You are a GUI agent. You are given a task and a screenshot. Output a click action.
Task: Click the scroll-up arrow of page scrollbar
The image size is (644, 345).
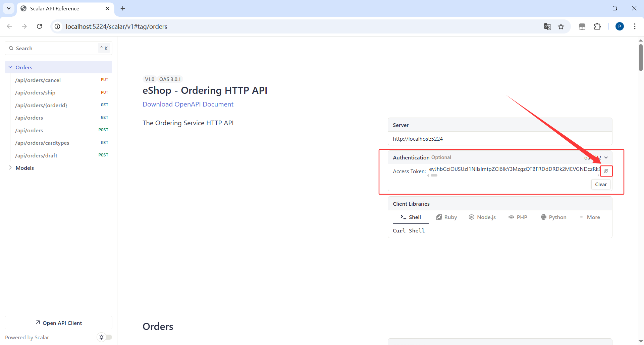[641, 40]
